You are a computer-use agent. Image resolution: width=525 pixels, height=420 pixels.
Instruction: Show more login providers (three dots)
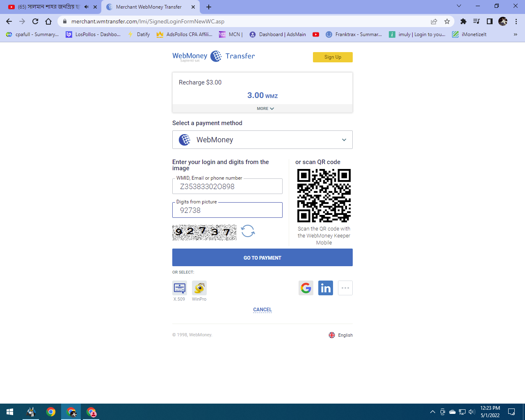tap(345, 288)
